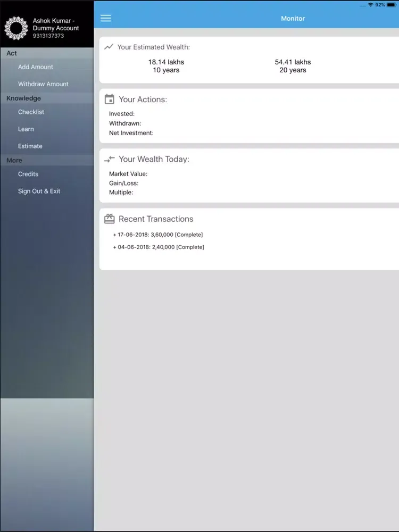399x532 pixels.
Task: Select Sign Out & Exit
Action: [39, 191]
